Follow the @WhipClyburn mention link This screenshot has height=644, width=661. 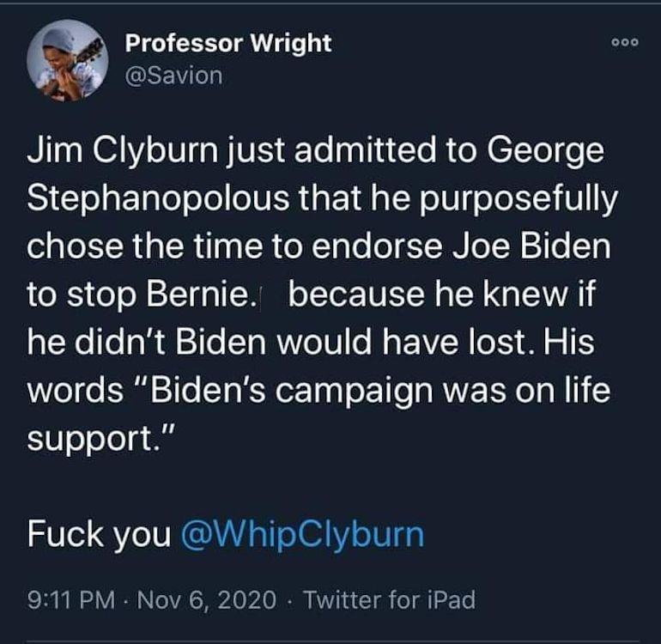point(302,534)
